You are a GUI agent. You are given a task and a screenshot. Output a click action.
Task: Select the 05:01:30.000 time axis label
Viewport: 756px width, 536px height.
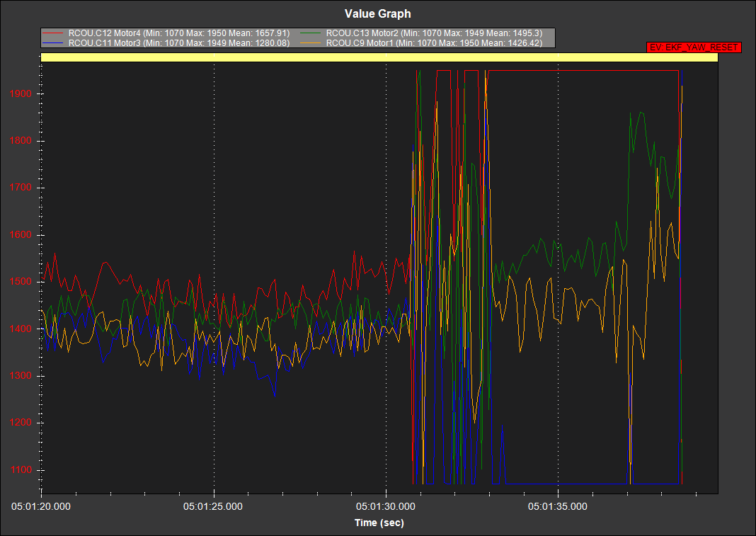[x=385, y=506]
